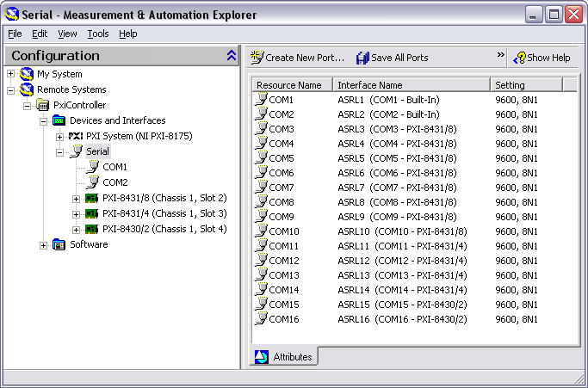Open the Edit menu

(40, 34)
